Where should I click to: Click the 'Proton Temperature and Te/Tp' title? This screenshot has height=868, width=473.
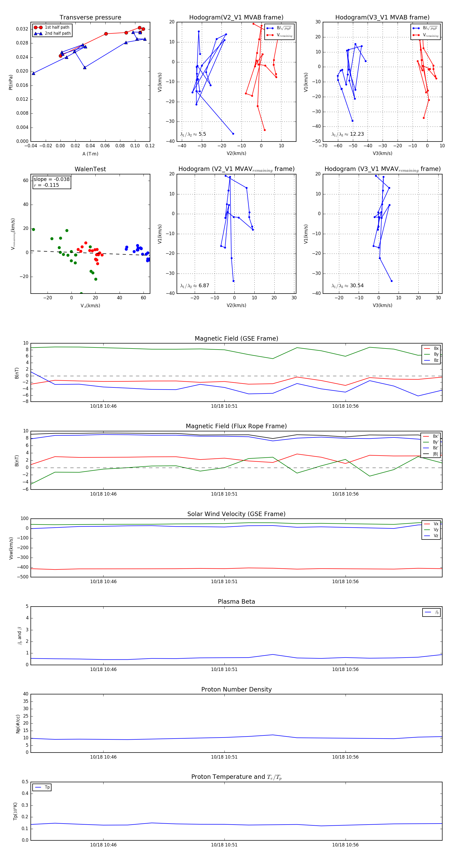point(236,777)
